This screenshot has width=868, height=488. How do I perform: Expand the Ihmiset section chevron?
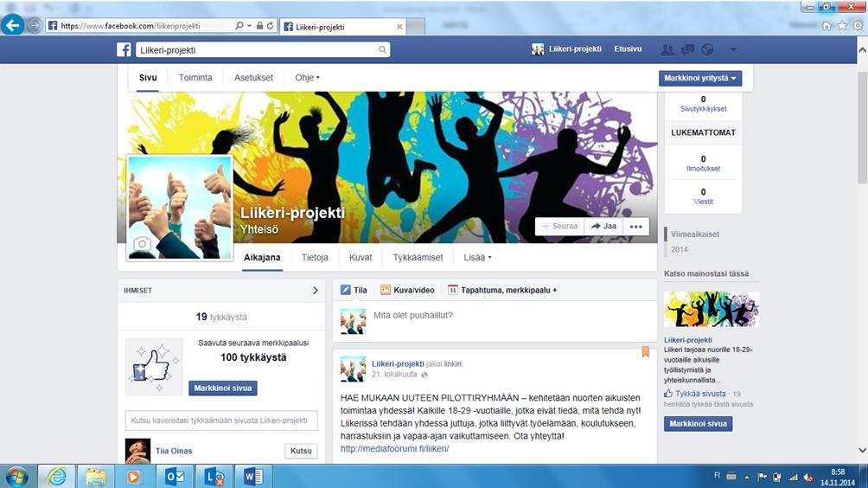[x=316, y=290]
